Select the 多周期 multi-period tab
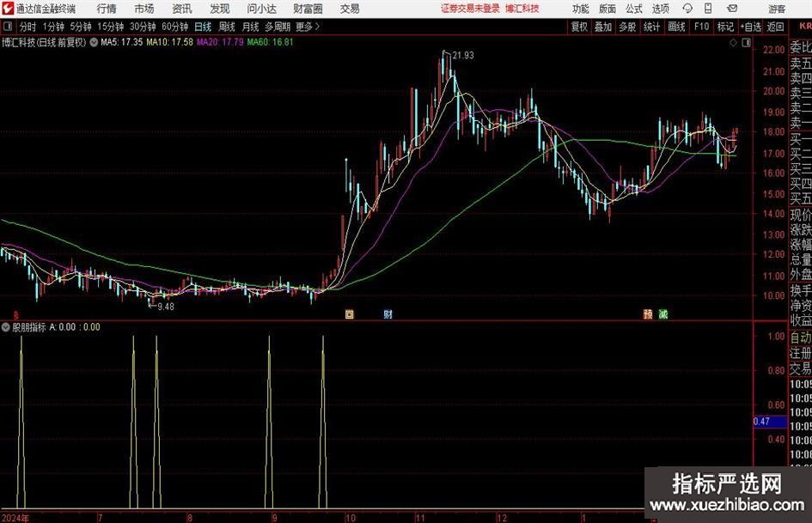 click(277, 27)
